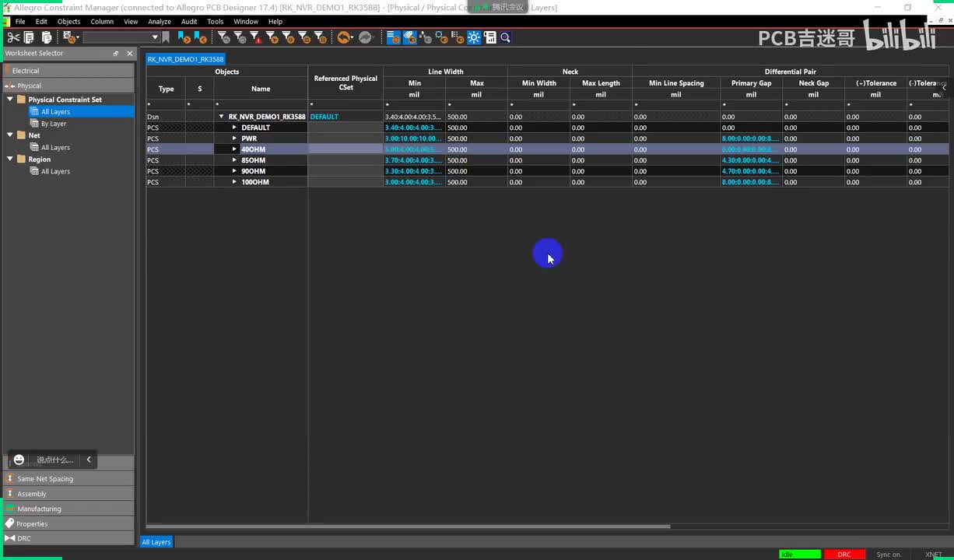Click the XNET status entry
This screenshot has width=954, height=560.
(x=933, y=555)
